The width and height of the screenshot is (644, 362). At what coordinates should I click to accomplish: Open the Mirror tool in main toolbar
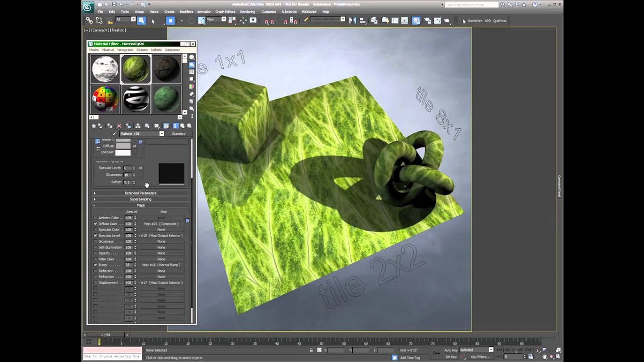pyautogui.click(x=352, y=21)
